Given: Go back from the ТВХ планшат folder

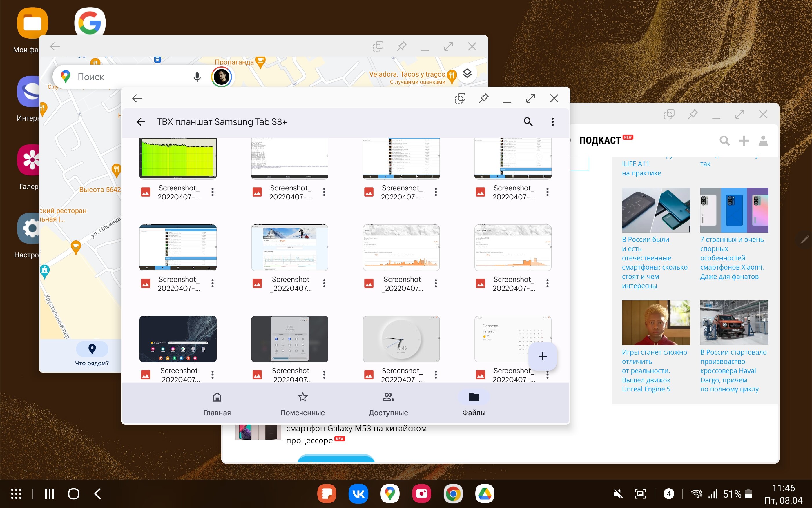Looking at the screenshot, I should click(141, 121).
